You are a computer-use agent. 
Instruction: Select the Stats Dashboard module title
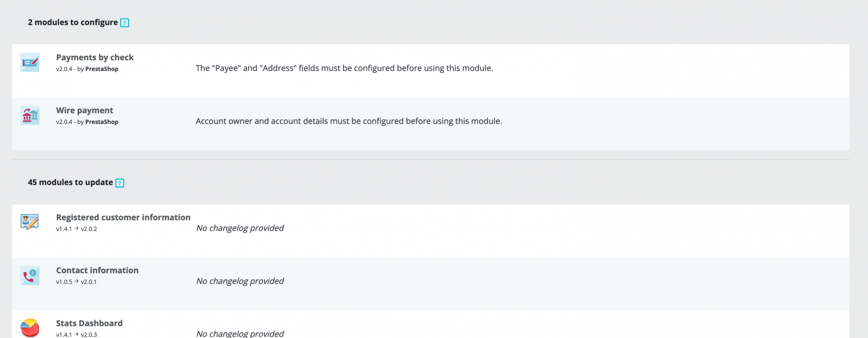pos(89,323)
